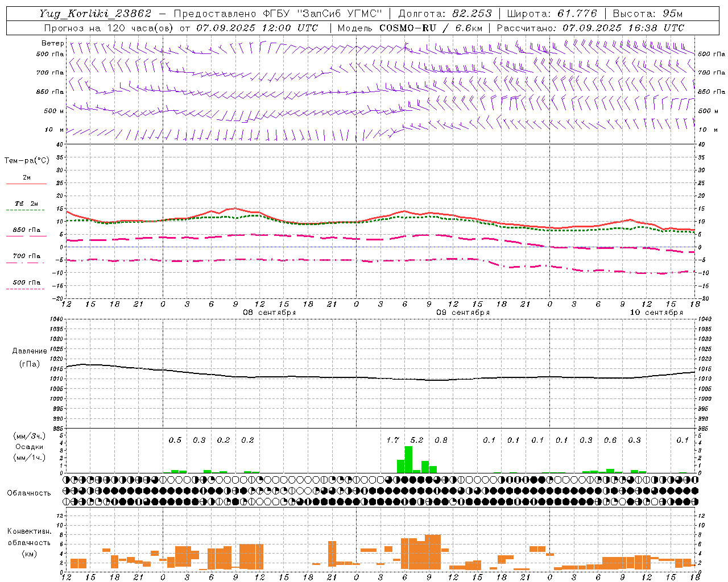Click 700 гПа entry in temperature legend
The image size is (728, 582).
click(26, 256)
